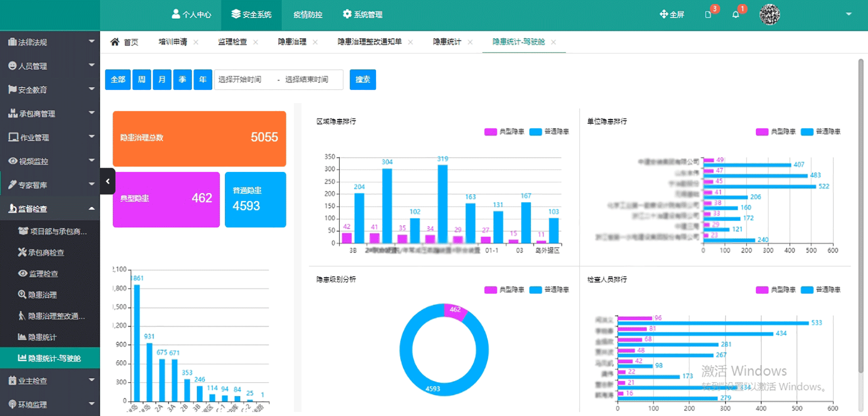Viewport: 868px width, 416px height.
Task: Go to the 首页 home tab
Action: pos(124,42)
